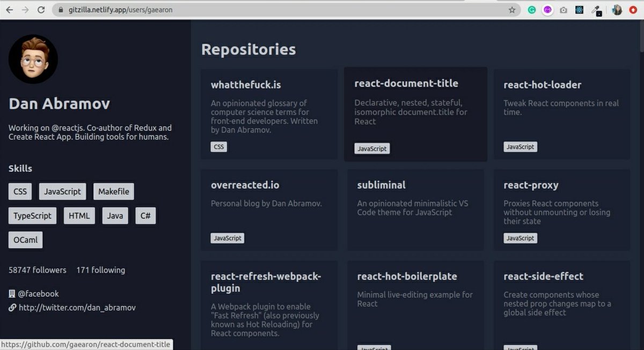644x350 pixels.
Task: Open the react-refresh-webpack-plugin repository
Action: tap(269, 306)
